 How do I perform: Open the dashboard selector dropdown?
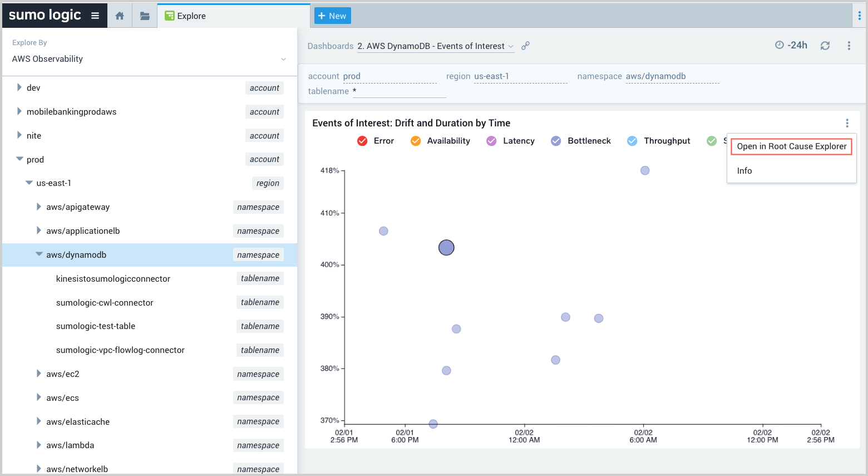pos(436,46)
